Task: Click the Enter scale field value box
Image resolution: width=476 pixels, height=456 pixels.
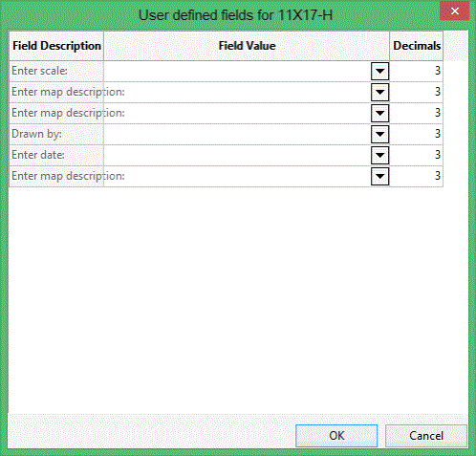Action: 237,71
